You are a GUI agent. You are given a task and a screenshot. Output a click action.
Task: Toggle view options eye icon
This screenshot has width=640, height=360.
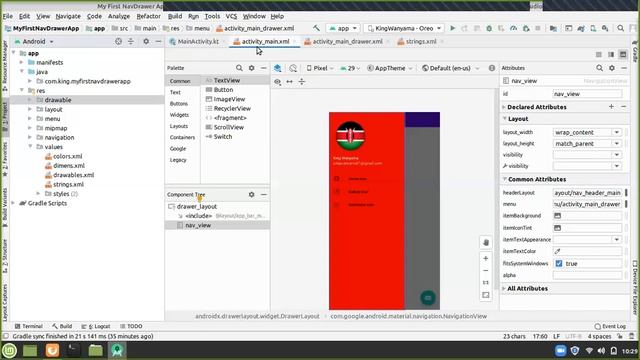pyautogui.click(x=278, y=82)
